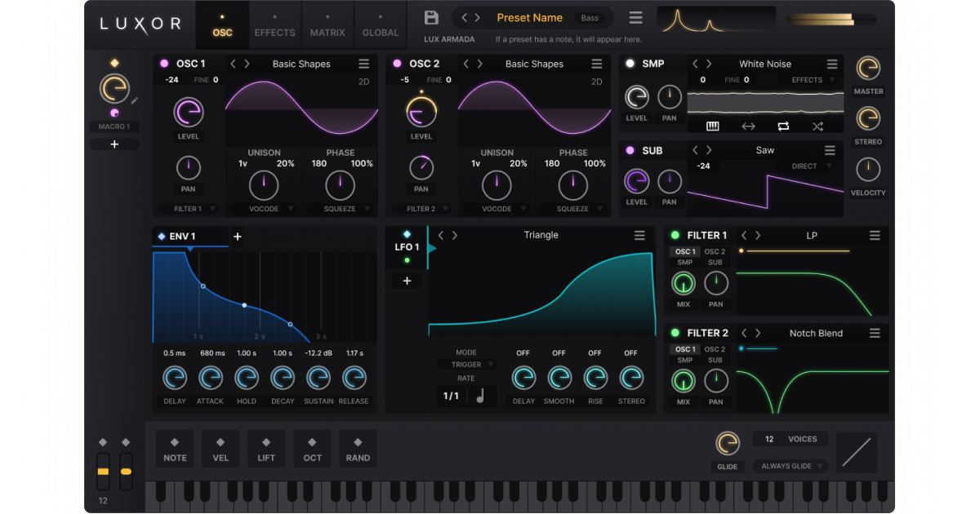The image size is (980, 514).
Task: Click the plus button next to ENV 1
Action: 237,236
